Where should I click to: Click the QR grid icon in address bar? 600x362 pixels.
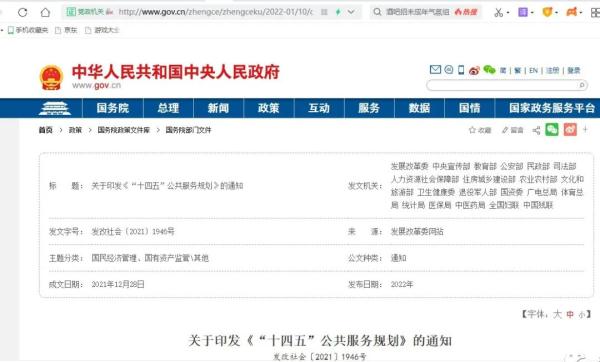(x=324, y=12)
